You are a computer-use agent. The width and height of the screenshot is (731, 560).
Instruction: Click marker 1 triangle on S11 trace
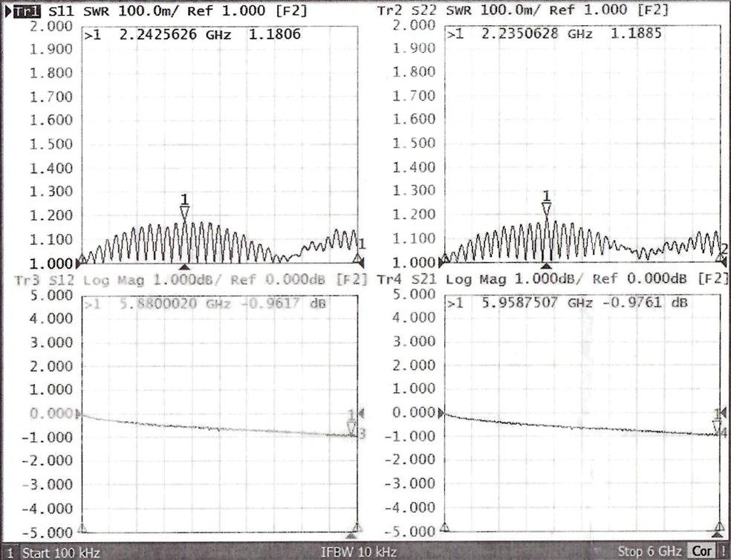tap(185, 212)
